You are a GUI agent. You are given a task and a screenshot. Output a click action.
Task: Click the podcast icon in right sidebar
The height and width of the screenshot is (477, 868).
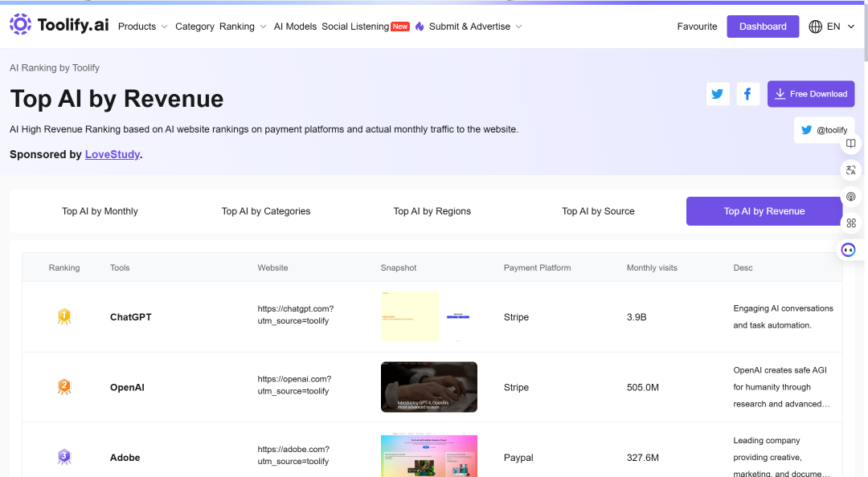[851, 197]
